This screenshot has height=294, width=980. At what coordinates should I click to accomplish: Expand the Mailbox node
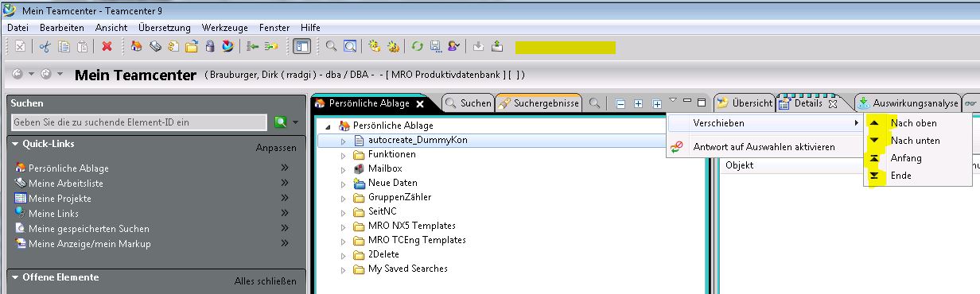pyautogui.click(x=344, y=169)
